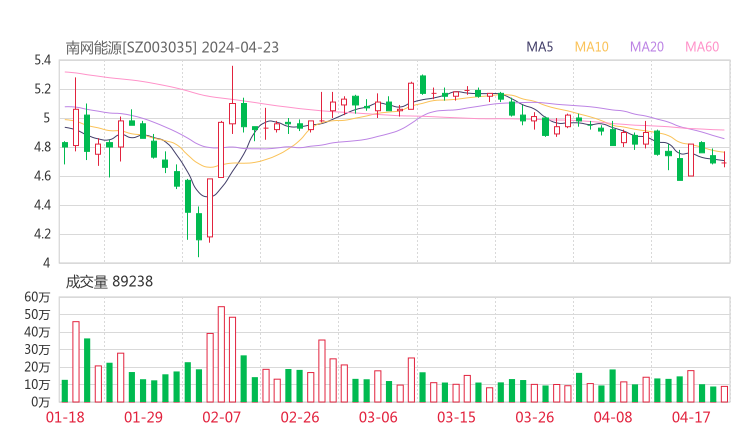Click the 10万 volume axis label
Image resolution: width=740 pixels, height=440 pixels.
[37, 384]
